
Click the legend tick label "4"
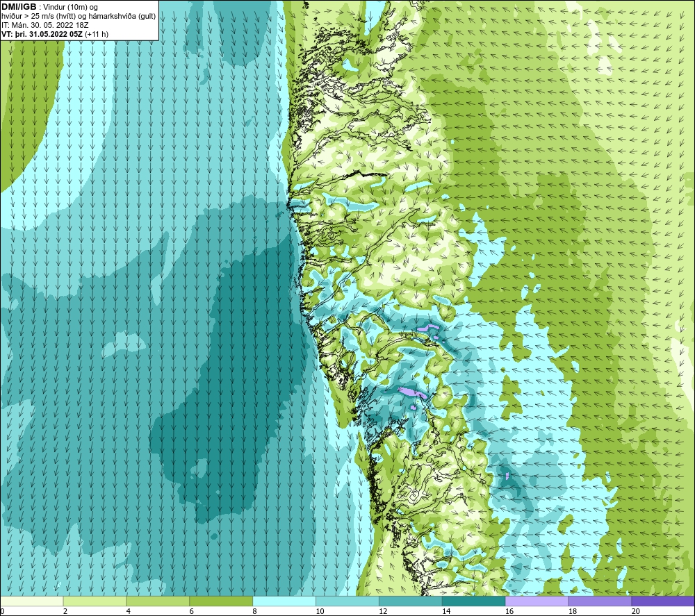coord(129,612)
